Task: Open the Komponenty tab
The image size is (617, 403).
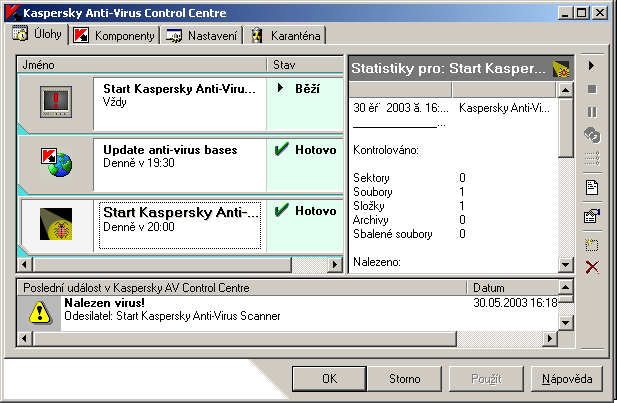Action: (x=115, y=36)
